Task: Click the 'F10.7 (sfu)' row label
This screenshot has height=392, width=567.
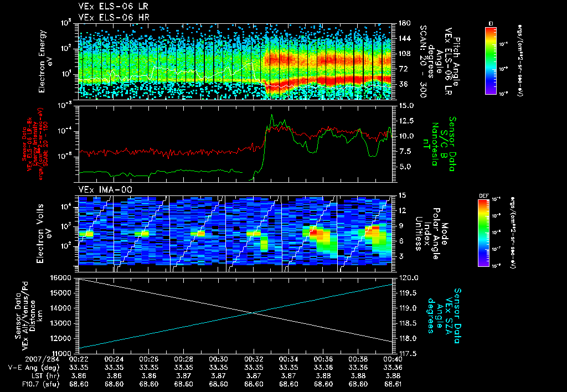Action: (x=40, y=384)
